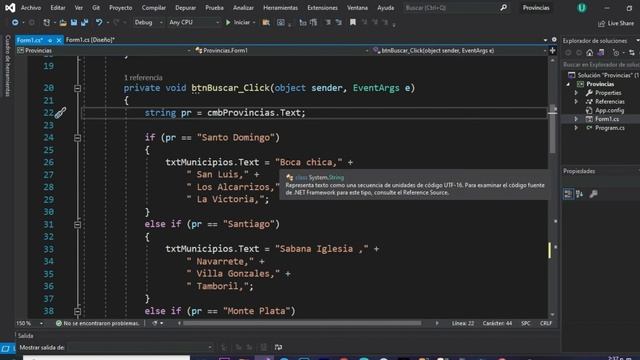640x360 pixels.
Task: Click the search magnifier icon in title bar
Action: [x=504, y=7]
